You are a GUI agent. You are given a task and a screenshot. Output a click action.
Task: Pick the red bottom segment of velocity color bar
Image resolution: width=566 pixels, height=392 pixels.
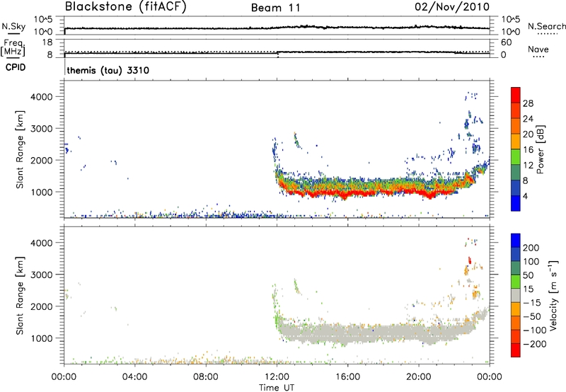point(516,350)
